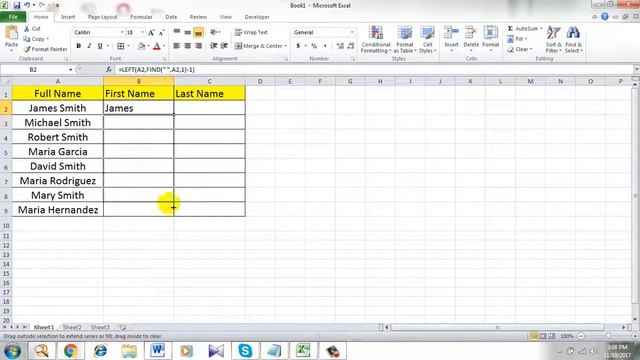Align text right
The height and width of the screenshot is (360, 640).
[x=198, y=46]
